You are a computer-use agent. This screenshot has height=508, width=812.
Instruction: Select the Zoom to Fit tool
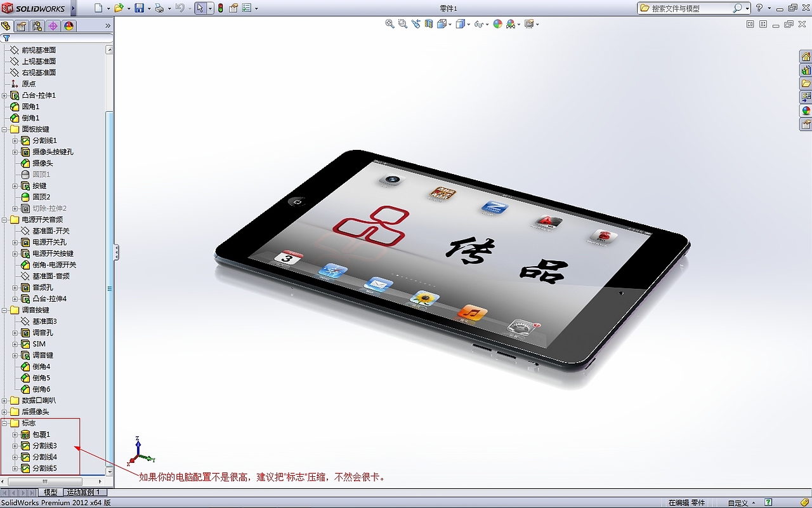pyautogui.click(x=389, y=24)
